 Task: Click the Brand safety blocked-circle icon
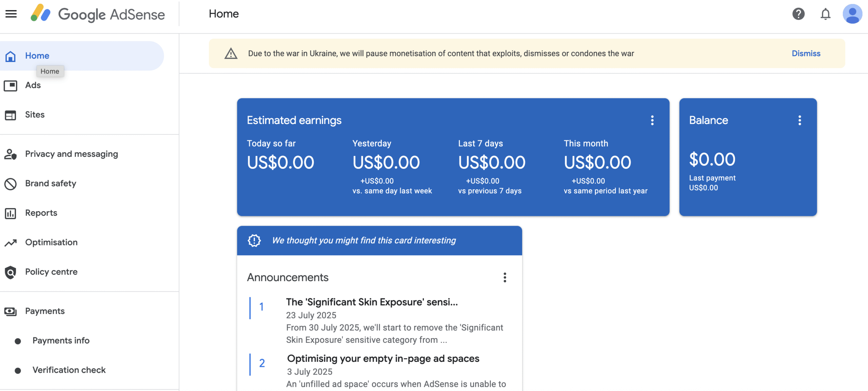tap(11, 184)
